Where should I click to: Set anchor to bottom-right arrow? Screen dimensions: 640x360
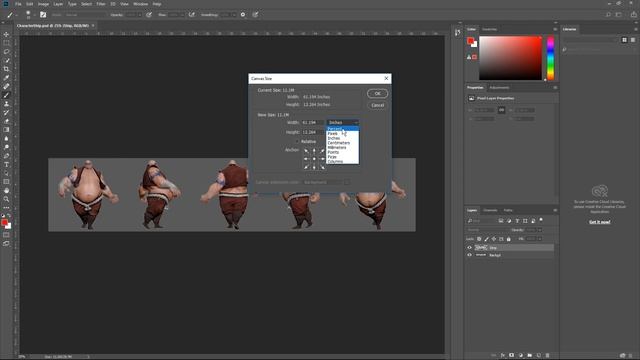click(322, 167)
